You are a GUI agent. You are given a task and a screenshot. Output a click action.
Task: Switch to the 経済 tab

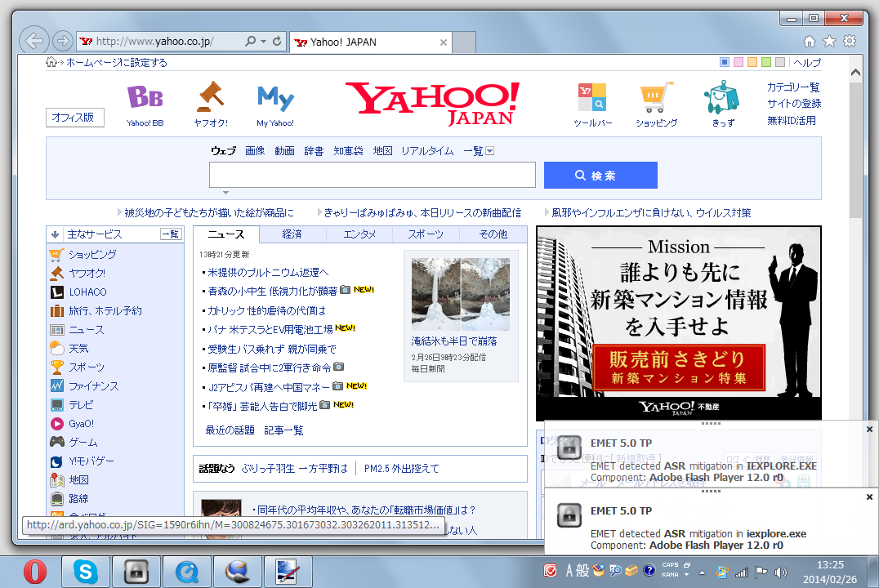(x=292, y=234)
